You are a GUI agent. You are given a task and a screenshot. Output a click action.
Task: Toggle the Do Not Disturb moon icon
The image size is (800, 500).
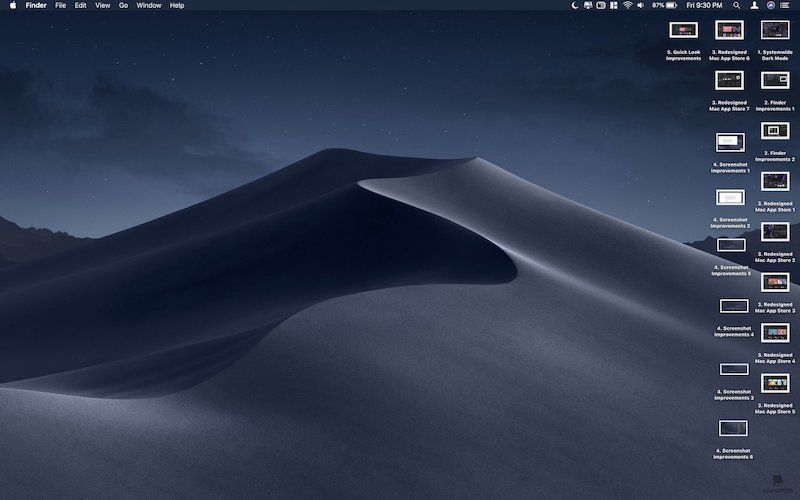[575, 5]
